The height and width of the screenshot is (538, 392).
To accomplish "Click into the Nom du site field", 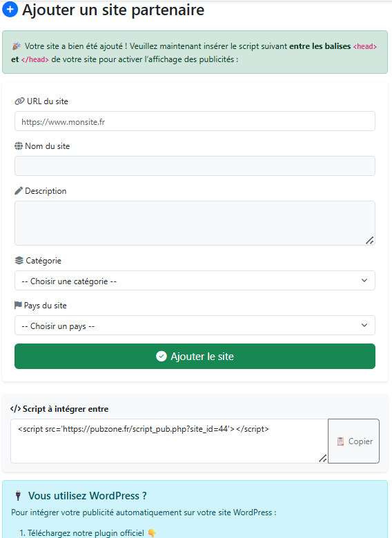I will (195, 166).
